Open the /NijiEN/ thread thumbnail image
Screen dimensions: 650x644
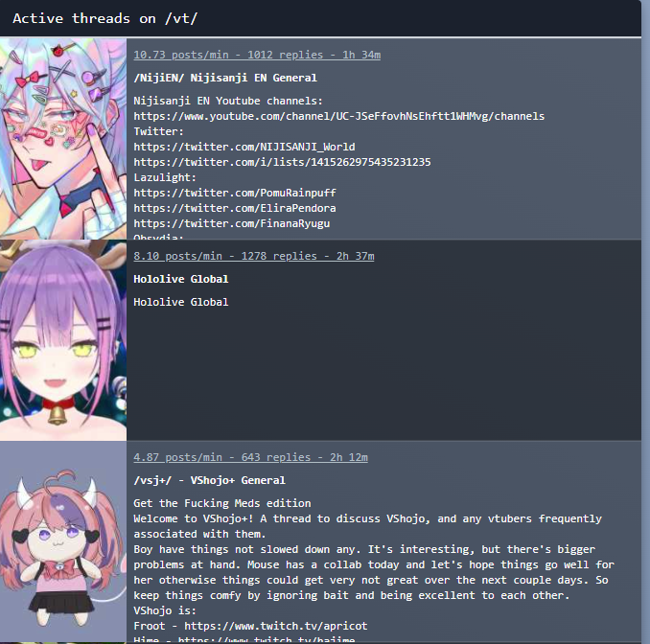(63, 139)
